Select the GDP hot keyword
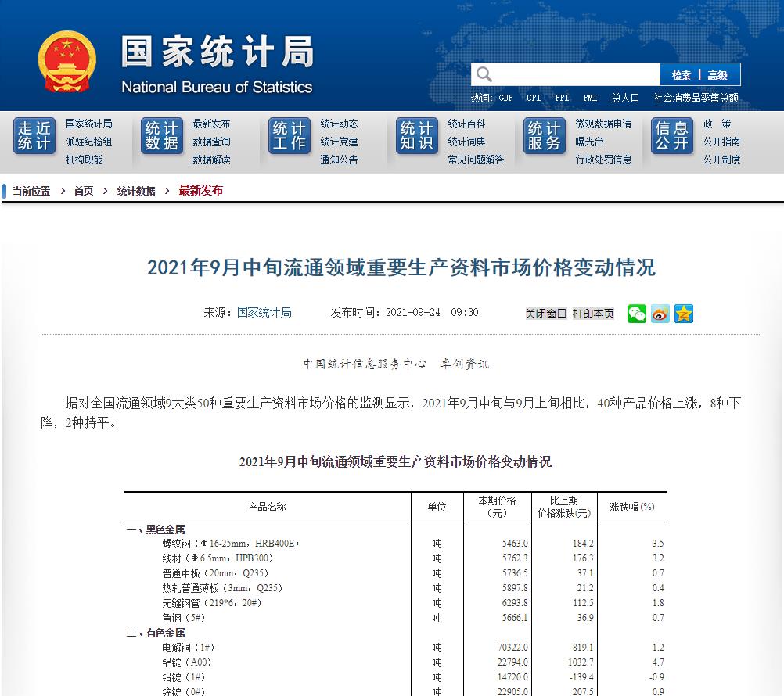This screenshot has width=784, height=696. [506, 97]
